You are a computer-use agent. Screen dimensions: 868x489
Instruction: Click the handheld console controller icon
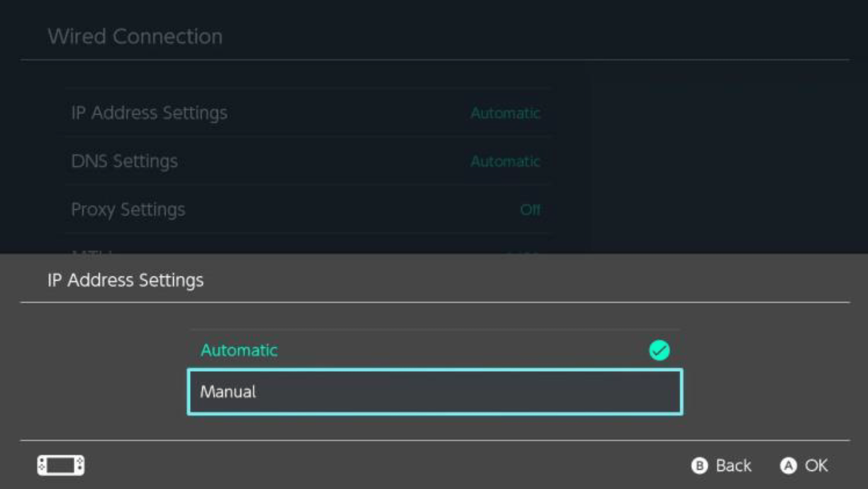61,465
